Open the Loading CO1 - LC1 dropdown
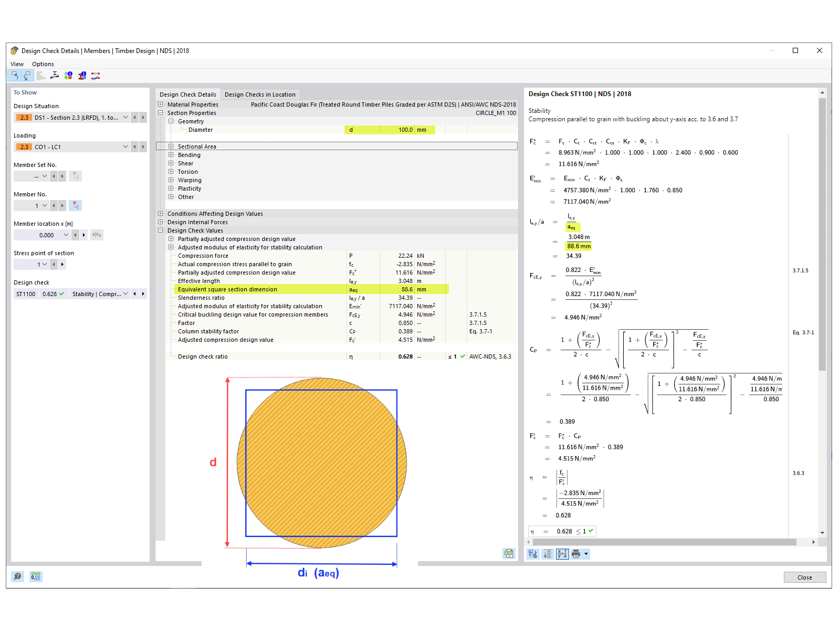 pyautogui.click(x=125, y=146)
